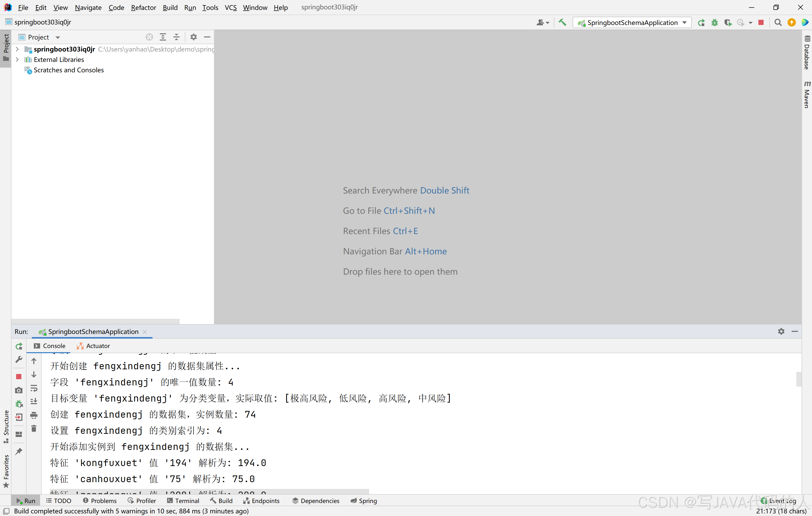This screenshot has height=516, width=812.
Task: Expand the springboot303iq0jr project node
Action: point(17,49)
